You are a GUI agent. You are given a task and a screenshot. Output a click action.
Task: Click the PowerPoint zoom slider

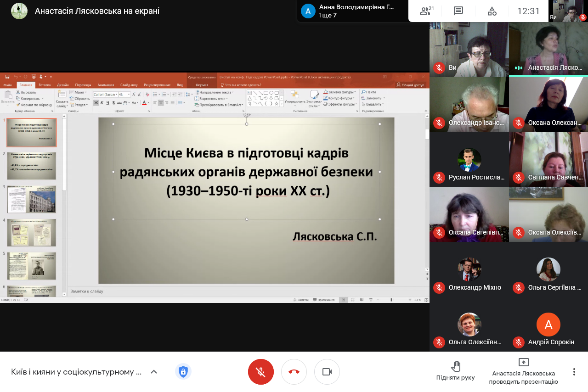coord(391,300)
